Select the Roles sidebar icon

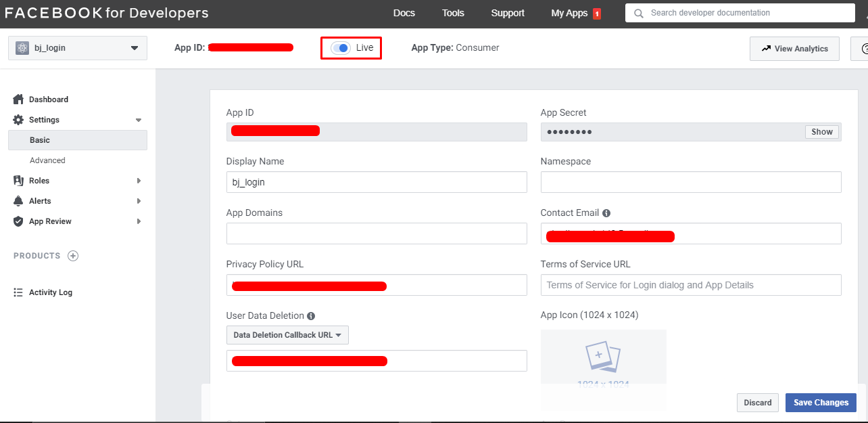[18, 180]
